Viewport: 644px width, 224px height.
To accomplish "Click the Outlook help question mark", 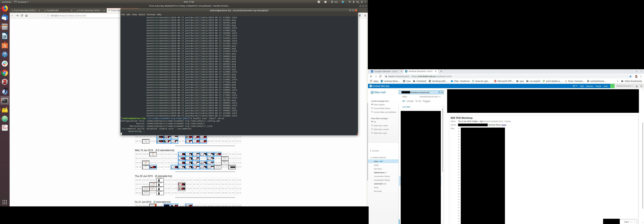I will click(641, 86).
